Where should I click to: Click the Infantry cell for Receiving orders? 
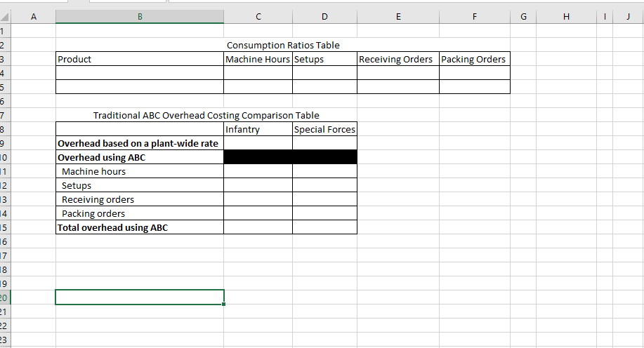258,199
